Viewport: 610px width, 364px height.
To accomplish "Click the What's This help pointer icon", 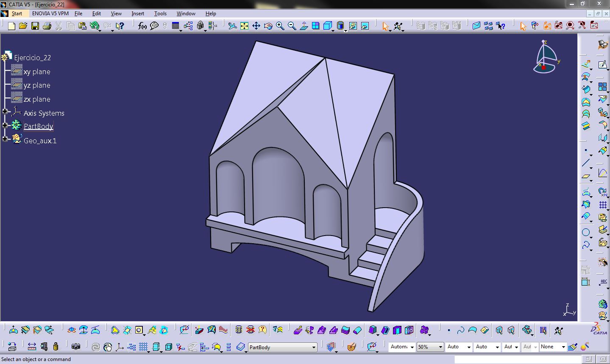I will [120, 26].
